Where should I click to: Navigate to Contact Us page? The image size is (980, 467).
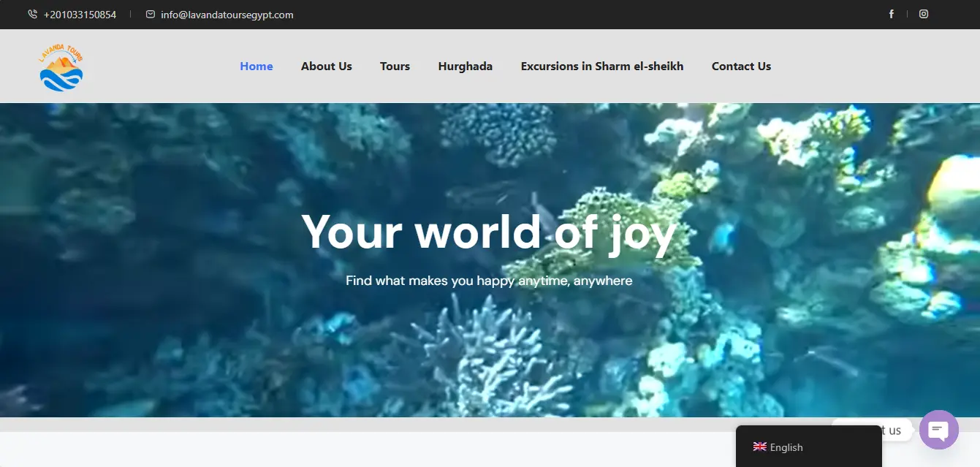[x=741, y=66]
